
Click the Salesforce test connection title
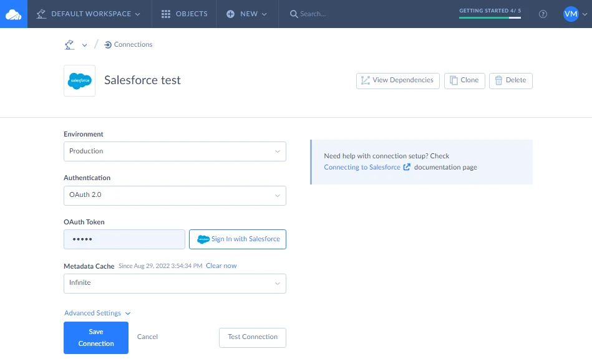(142, 80)
